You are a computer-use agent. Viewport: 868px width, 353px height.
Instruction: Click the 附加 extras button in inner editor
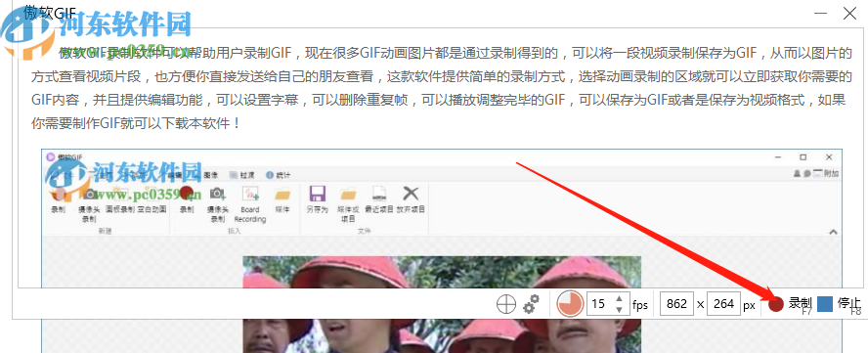[x=827, y=173]
